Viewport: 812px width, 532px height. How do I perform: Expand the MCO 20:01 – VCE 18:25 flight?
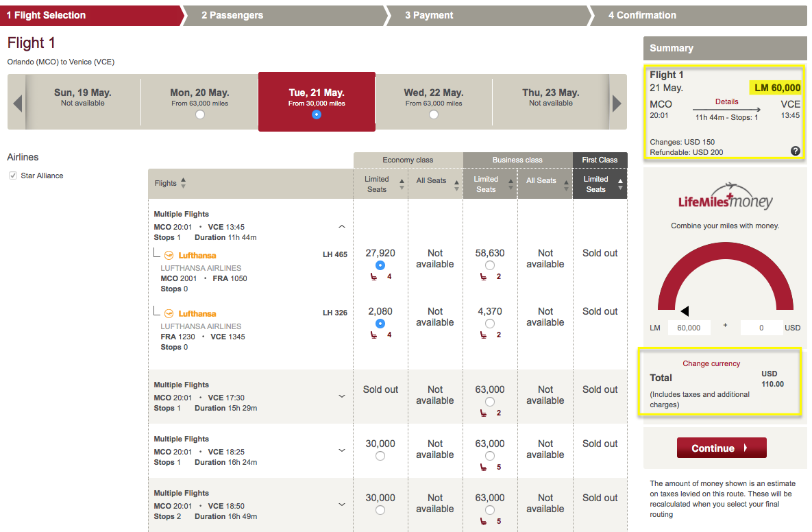[x=342, y=450]
